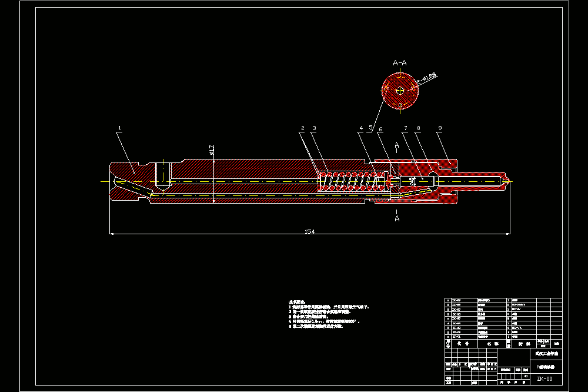Select the 154 overall length dimension
This screenshot has height=392, width=588.
309,231
